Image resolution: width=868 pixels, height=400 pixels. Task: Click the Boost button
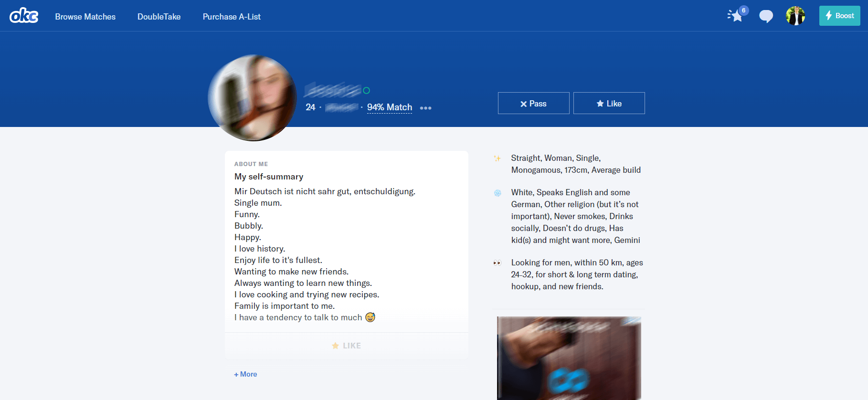click(x=840, y=16)
